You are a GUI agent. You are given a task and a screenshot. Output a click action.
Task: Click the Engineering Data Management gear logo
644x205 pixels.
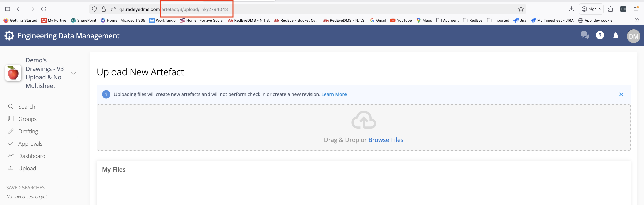(x=9, y=36)
